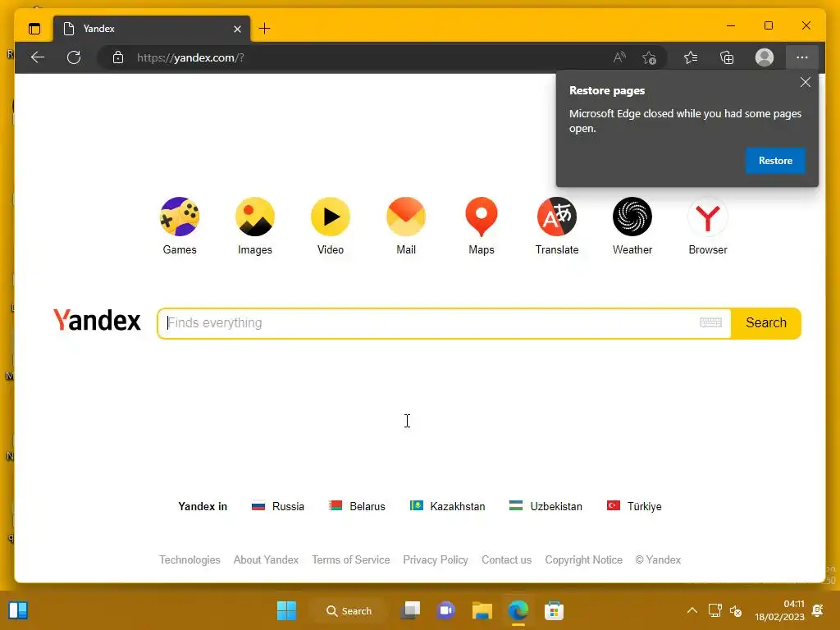Open network status tray icon
Screen dimensions: 840x630
pyautogui.click(x=715, y=610)
